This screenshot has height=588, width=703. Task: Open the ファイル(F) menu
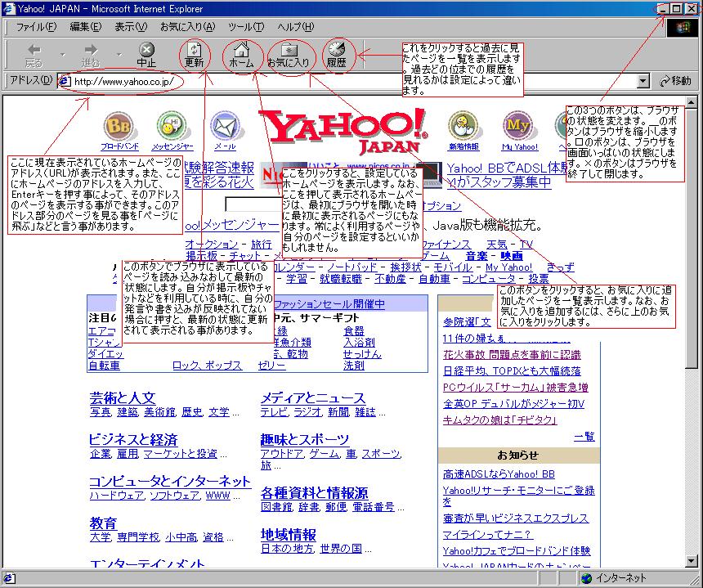pyautogui.click(x=37, y=27)
